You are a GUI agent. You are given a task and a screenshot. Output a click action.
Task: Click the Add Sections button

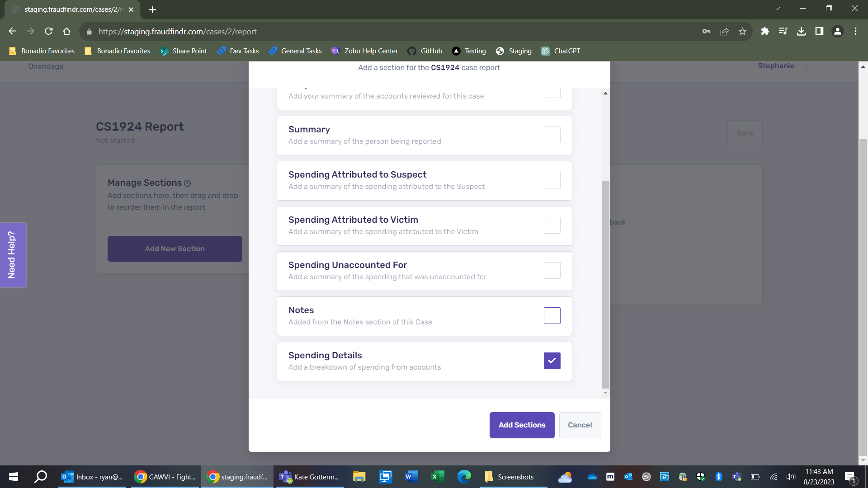[522, 425]
